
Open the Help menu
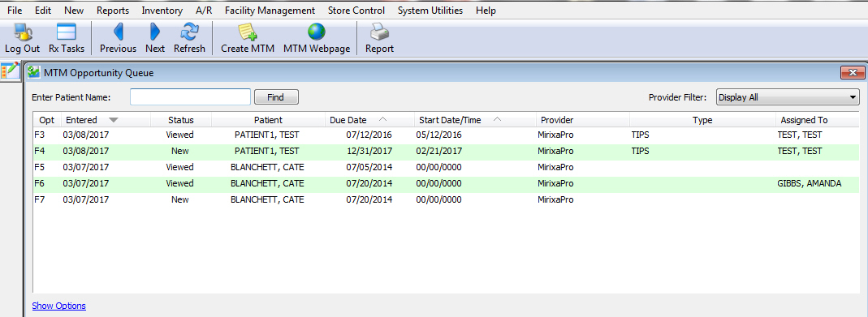coord(486,11)
